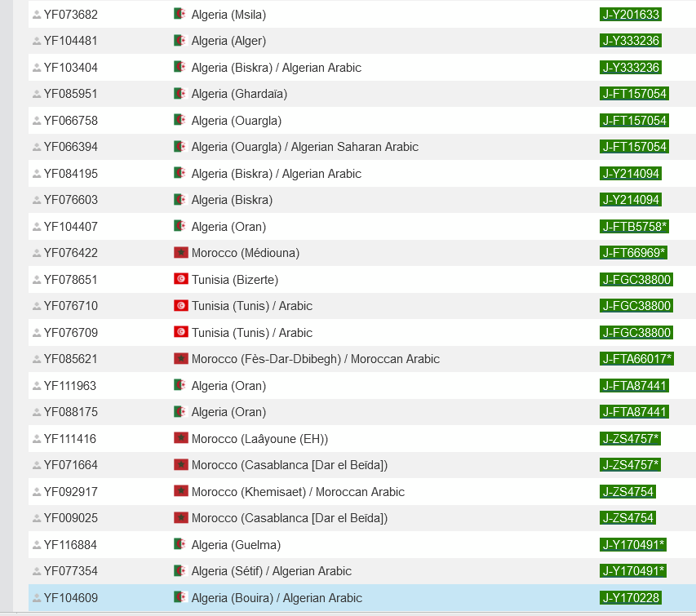Image resolution: width=696 pixels, height=616 pixels.
Task: Open J-FT157054 link in YF066394 row
Action: 634,147
